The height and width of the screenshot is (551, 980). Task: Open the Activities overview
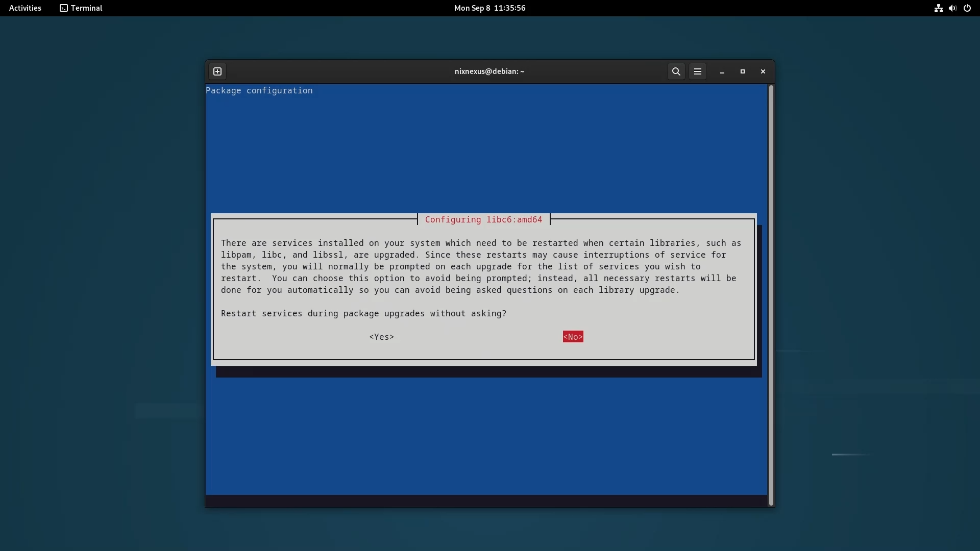pos(25,8)
